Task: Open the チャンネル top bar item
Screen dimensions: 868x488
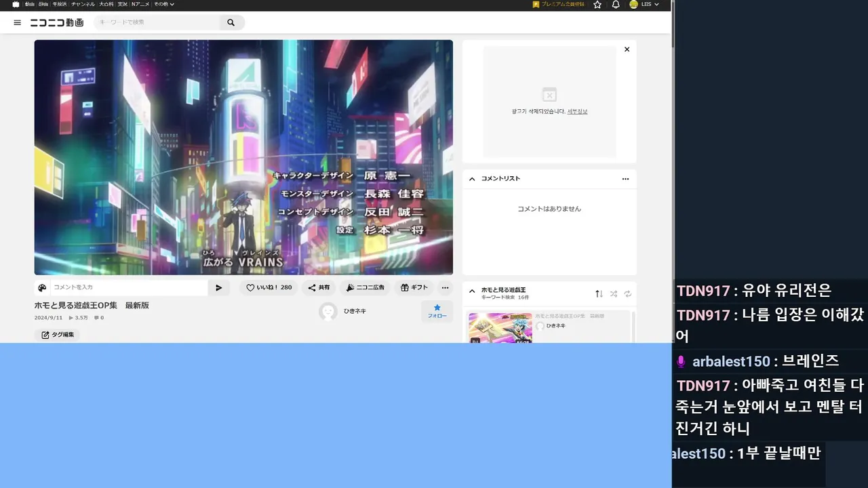Action: point(83,4)
